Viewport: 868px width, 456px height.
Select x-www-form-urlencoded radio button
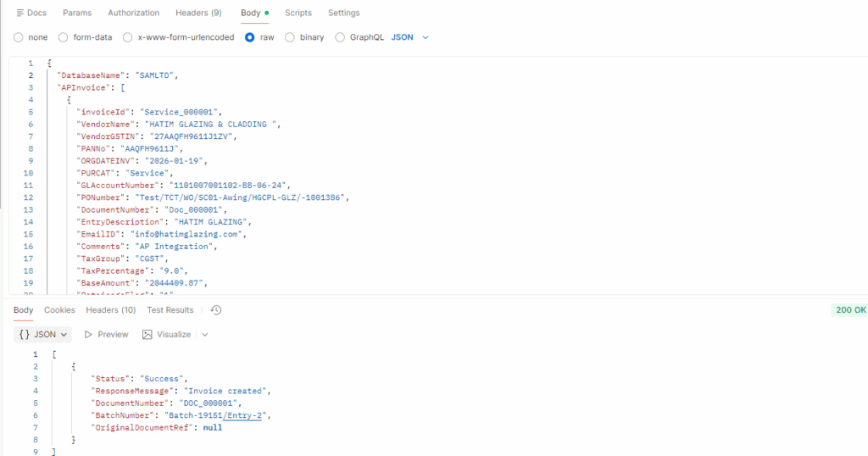pos(128,37)
